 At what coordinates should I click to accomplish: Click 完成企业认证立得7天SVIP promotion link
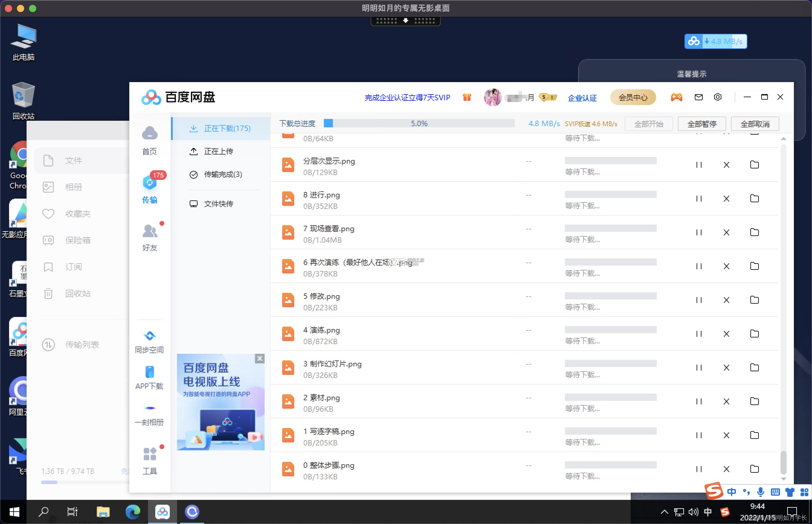tap(407, 98)
